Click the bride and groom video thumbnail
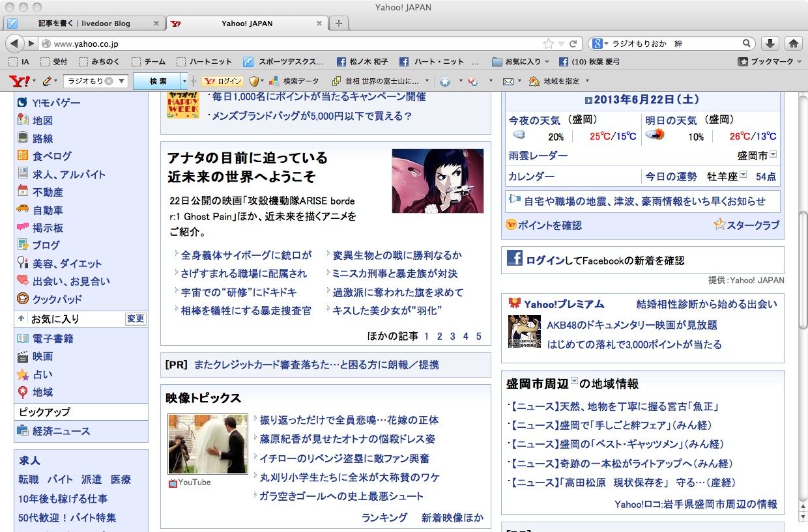 coord(208,444)
